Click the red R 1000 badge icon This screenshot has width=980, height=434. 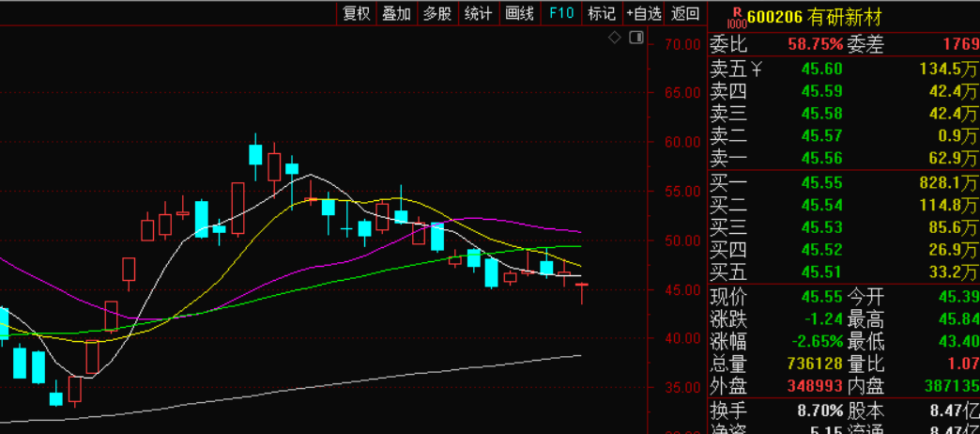[x=737, y=18]
